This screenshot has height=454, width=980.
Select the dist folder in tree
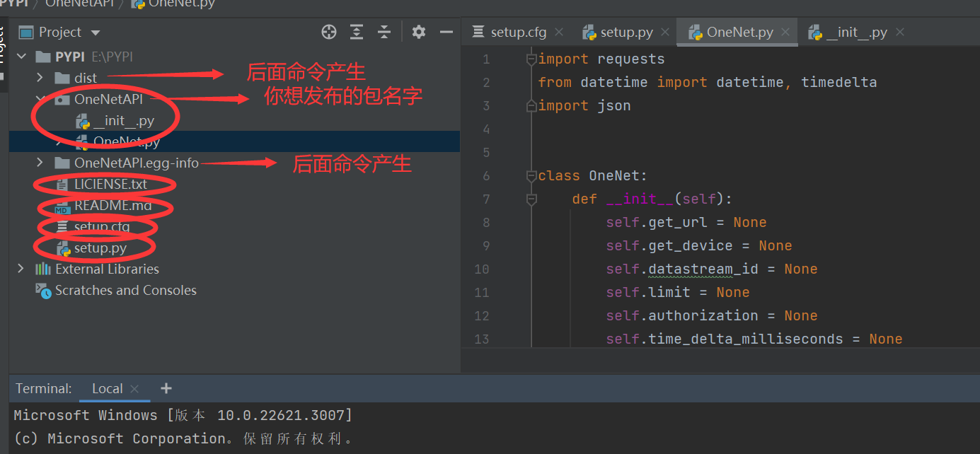(x=86, y=78)
